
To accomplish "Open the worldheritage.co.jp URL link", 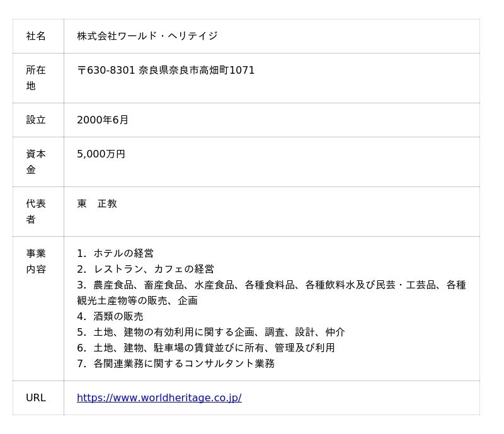I will pos(159,398).
